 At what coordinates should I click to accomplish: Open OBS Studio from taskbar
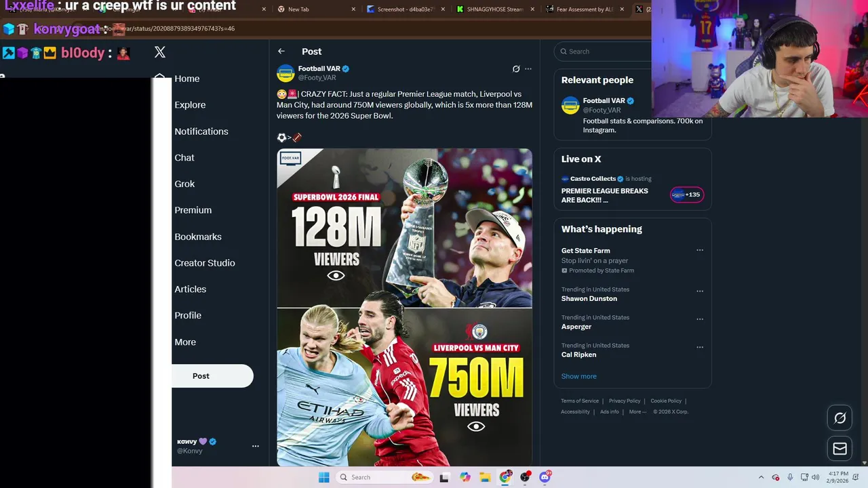[x=525, y=477]
